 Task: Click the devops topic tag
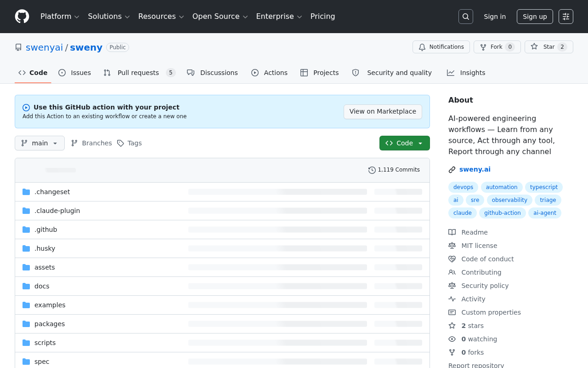(463, 187)
